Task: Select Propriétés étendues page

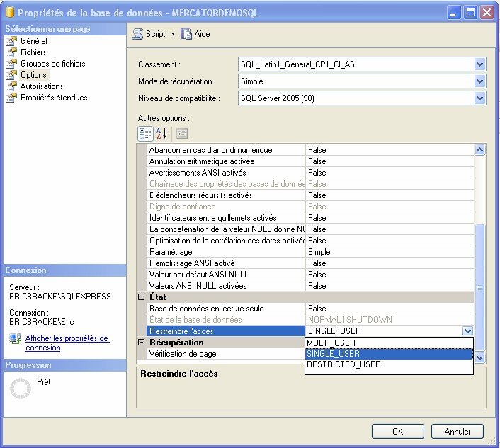Action: click(x=54, y=98)
